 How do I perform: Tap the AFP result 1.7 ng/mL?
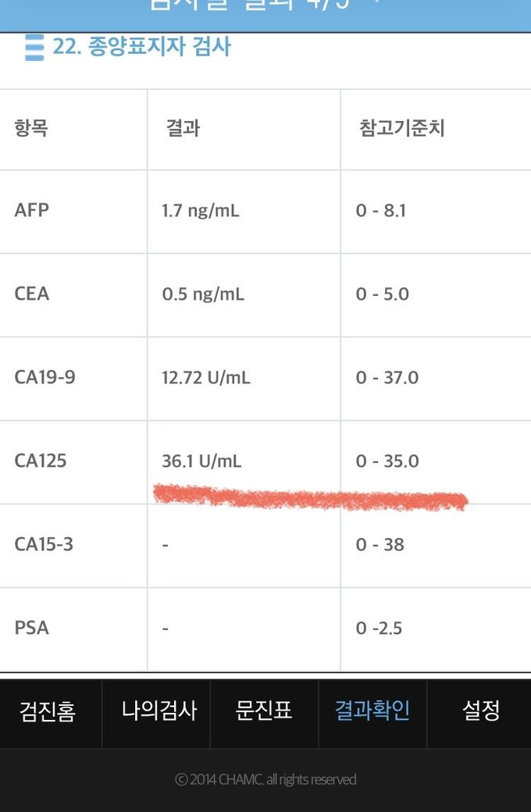pyautogui.click(x=201, y=211)
